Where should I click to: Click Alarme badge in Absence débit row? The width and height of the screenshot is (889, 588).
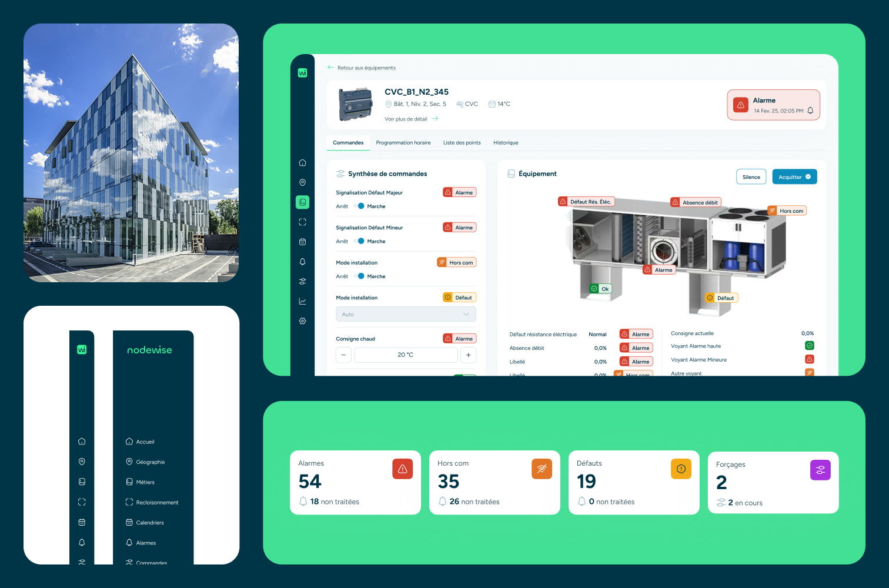[636, 348]
